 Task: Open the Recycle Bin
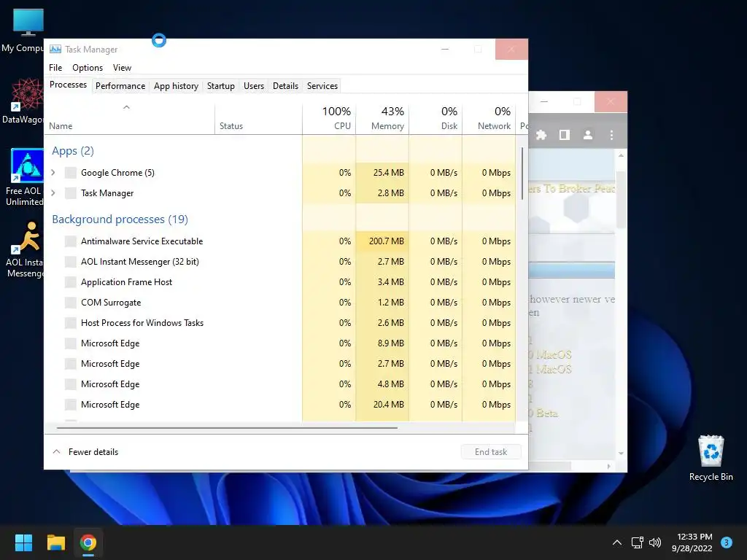click(x=711, y=458)
